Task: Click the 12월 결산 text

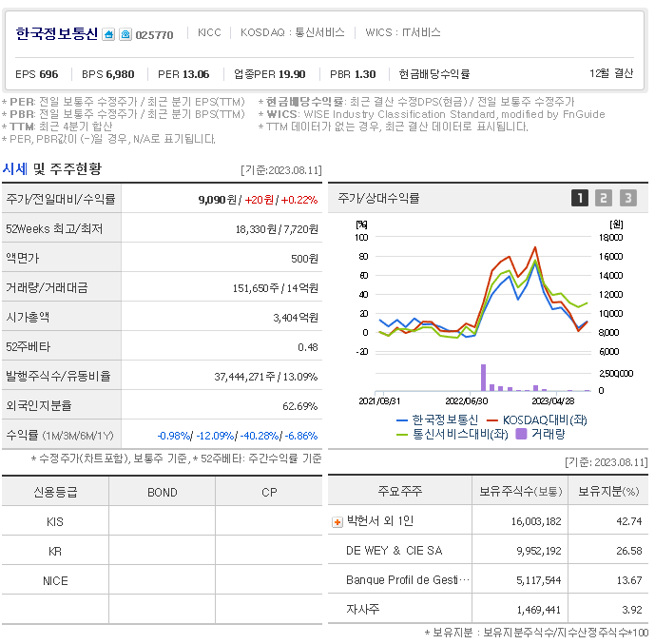Action: [x=611, y=73]
